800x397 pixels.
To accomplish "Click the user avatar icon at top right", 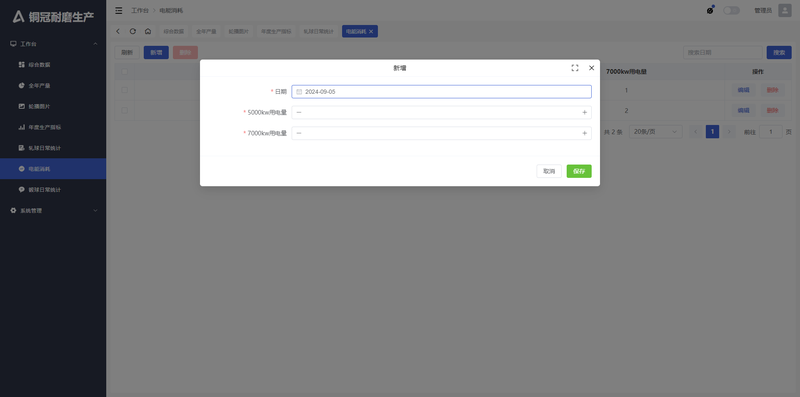I will tap(785, 10).
